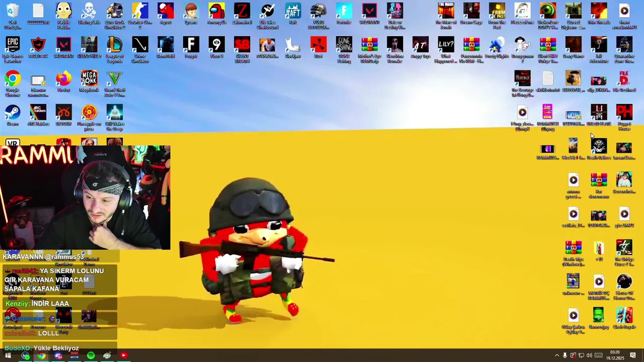
Task: Launch House Of Horror shortcut
Action: (x=624, y=287)
